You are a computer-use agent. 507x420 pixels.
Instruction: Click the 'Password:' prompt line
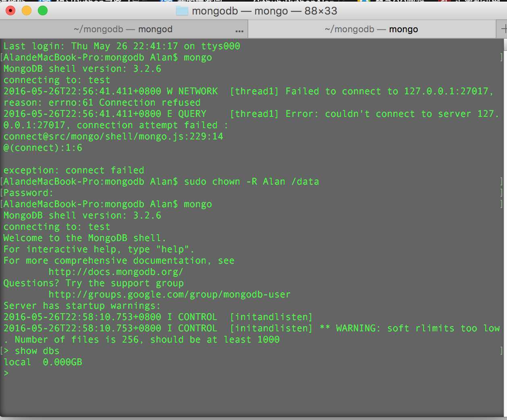28,193
